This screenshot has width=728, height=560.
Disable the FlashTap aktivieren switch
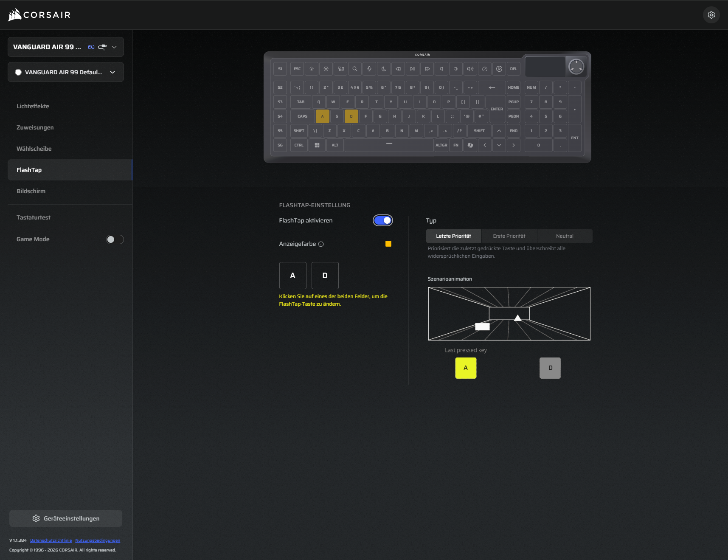[x=382, y=220]
